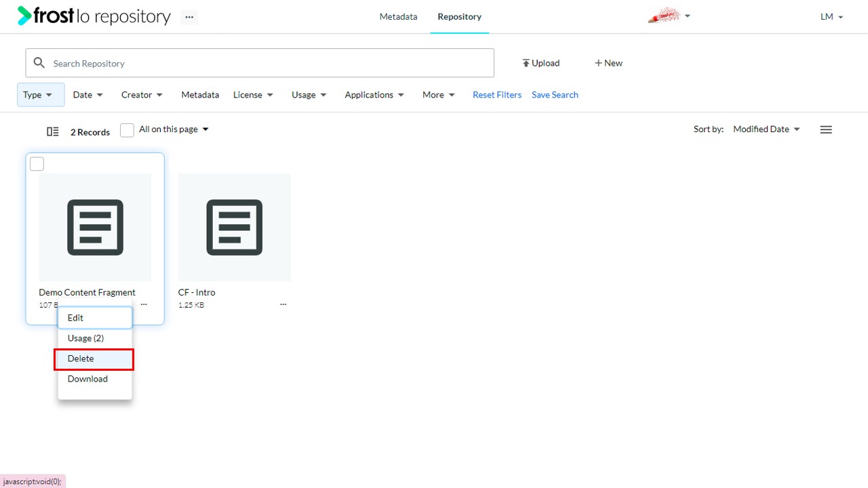Open the Creator filter dropdown
This screenshot has height=488, width=868.
click(142, 95)
